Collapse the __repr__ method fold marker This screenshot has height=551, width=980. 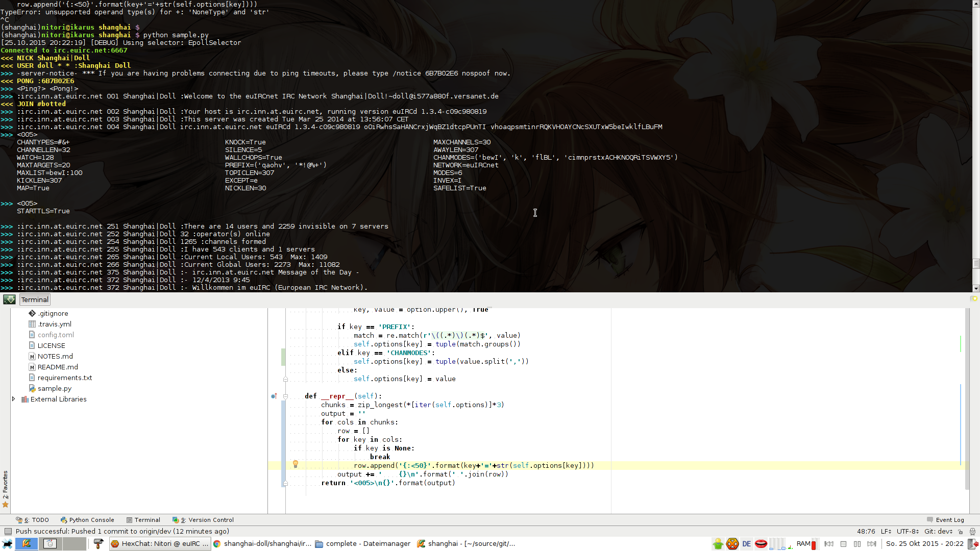tap(285, 396)
